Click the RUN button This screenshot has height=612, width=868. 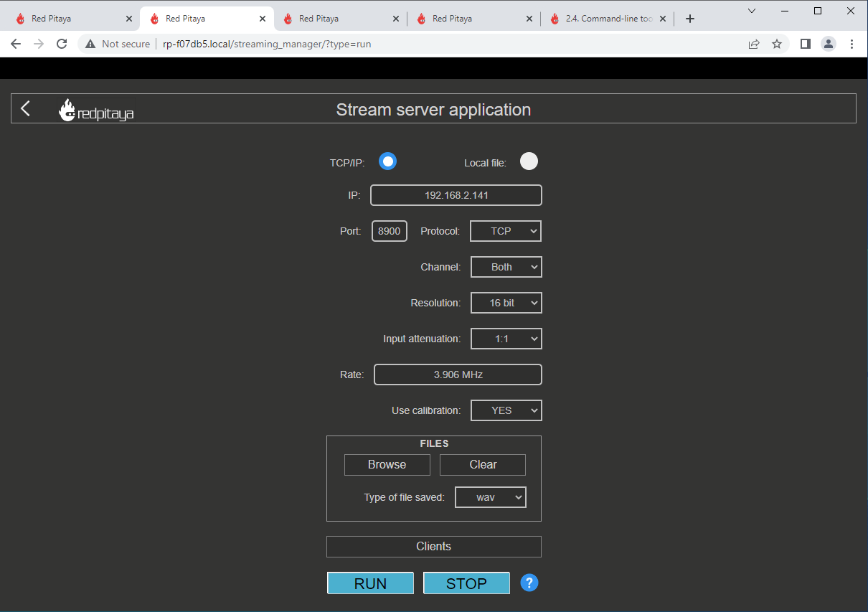(x=371, y=583)
